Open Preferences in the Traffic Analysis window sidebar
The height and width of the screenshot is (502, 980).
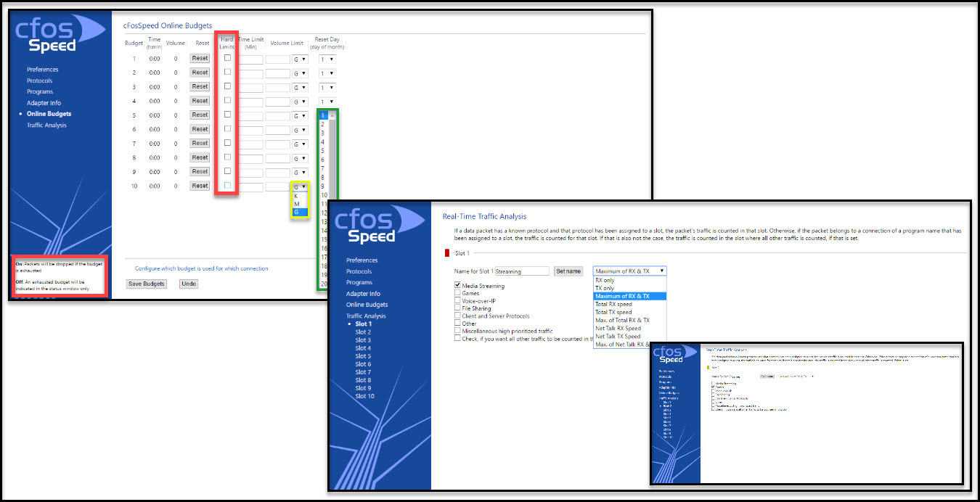click(362, 260)
